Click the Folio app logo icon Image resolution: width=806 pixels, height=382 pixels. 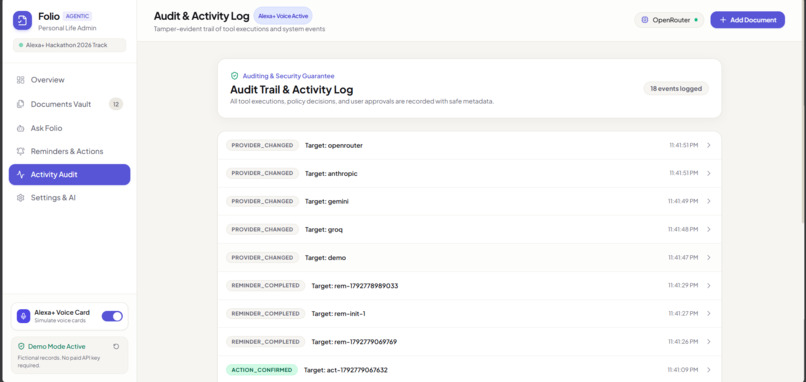click(x=22, y=21)
